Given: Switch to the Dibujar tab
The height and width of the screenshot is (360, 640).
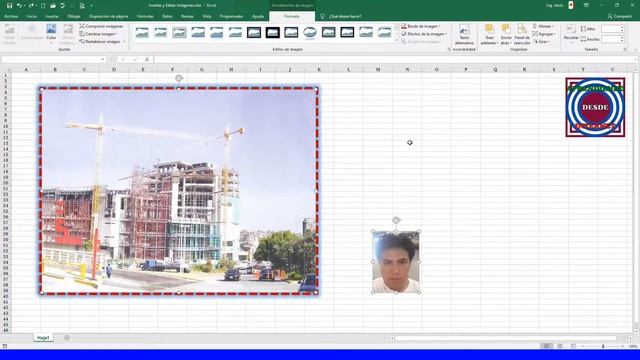Looking at the screenshot, I should pyautogui.click(x=74, y=16).
